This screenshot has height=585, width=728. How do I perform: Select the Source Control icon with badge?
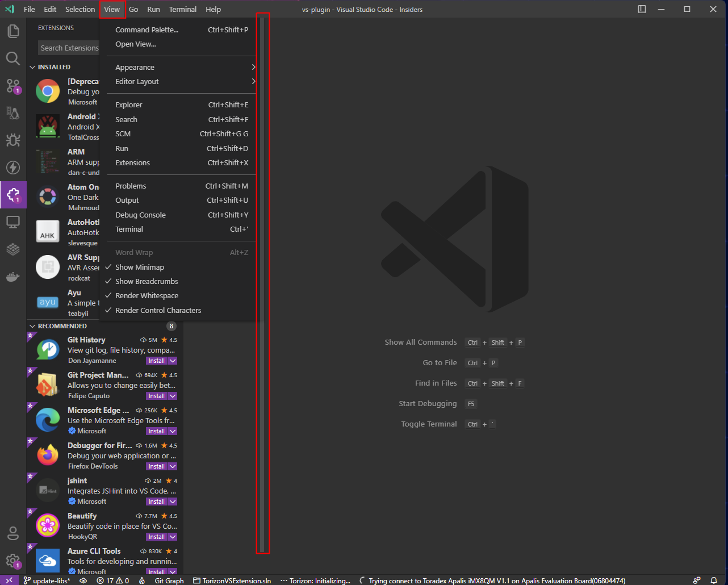(13, 86)
